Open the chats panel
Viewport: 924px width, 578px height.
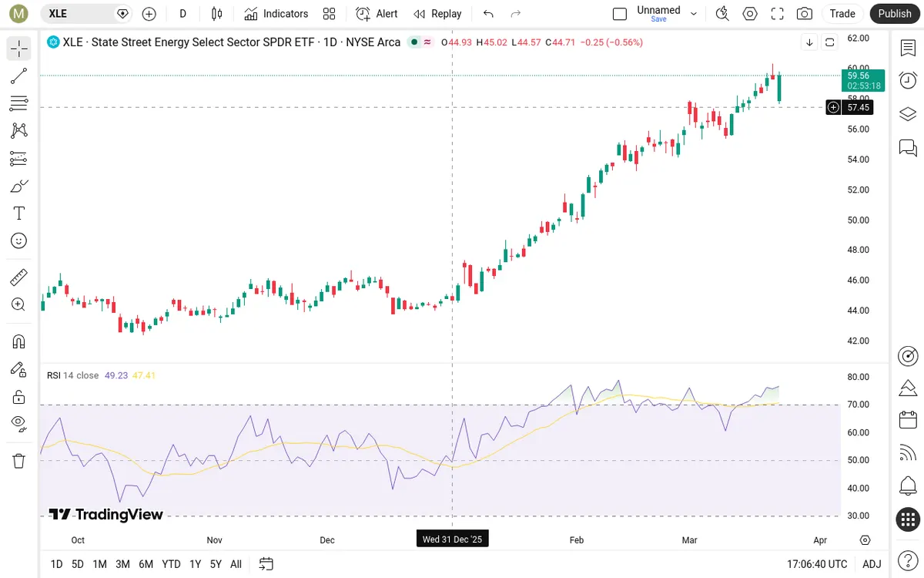908,147
